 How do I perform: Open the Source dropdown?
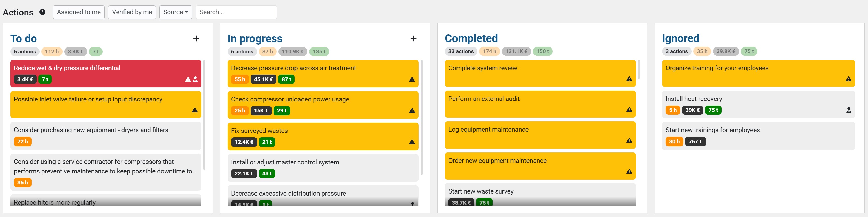pyautogui.click(x=176, y=12)
